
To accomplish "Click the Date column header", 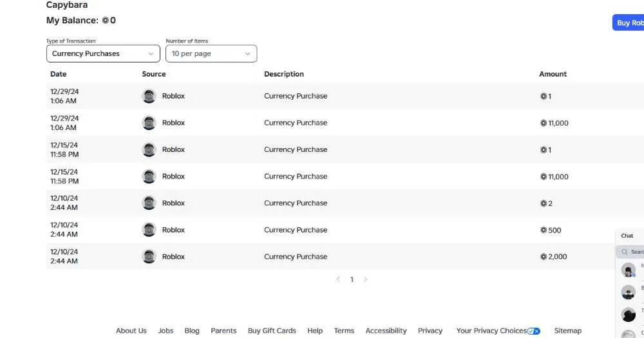I will (x=59, y=74).
